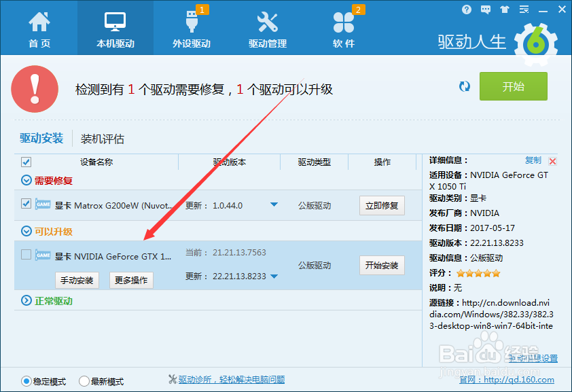Open version dropdown for 22.21.13.8233
The height and width of the screenshot is (392, 572).
[x=274, y=277]
